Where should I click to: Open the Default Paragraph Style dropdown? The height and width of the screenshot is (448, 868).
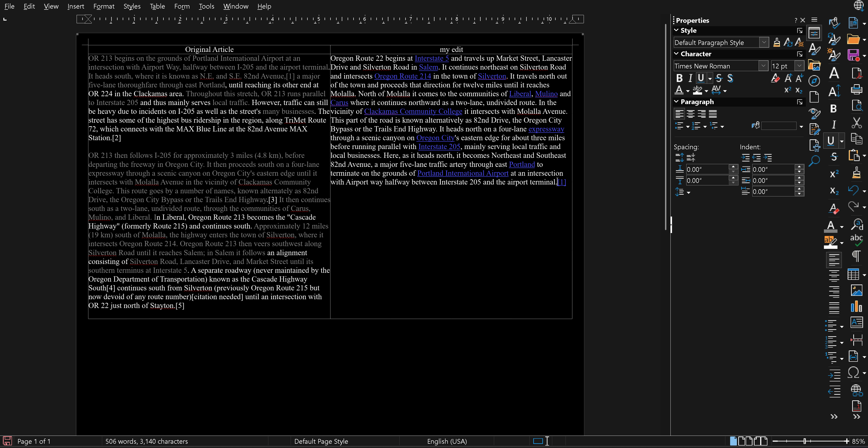[764, 42]
